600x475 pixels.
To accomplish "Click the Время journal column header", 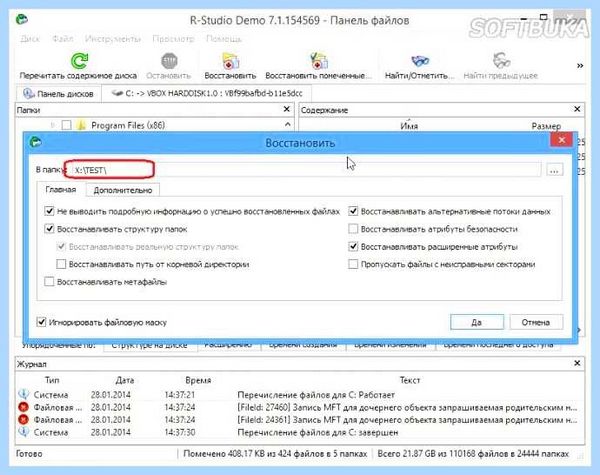I will click(x=198, y=380).
